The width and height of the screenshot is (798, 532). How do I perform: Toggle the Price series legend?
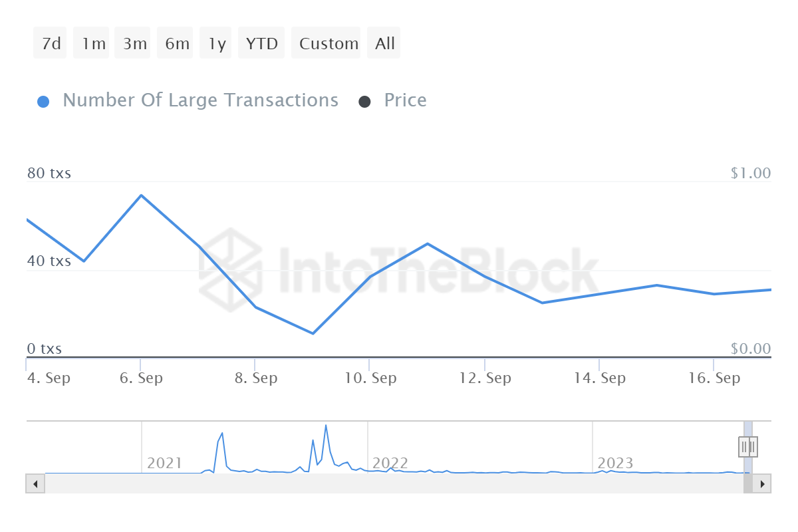405,100
